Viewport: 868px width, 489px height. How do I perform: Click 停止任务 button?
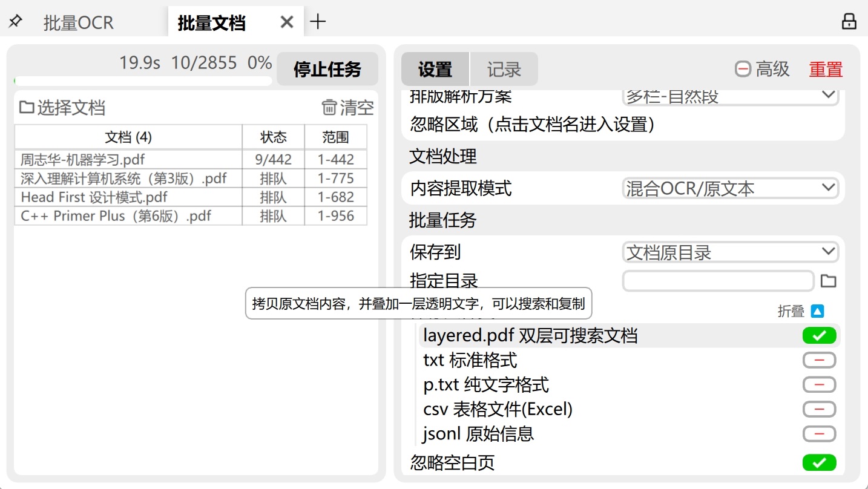click(327, 70)
